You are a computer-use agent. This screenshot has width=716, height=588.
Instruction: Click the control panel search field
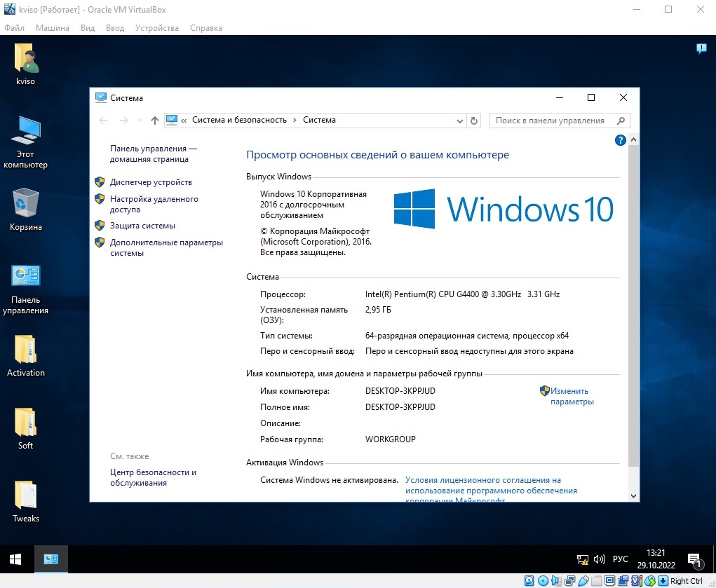pos(553,121)
